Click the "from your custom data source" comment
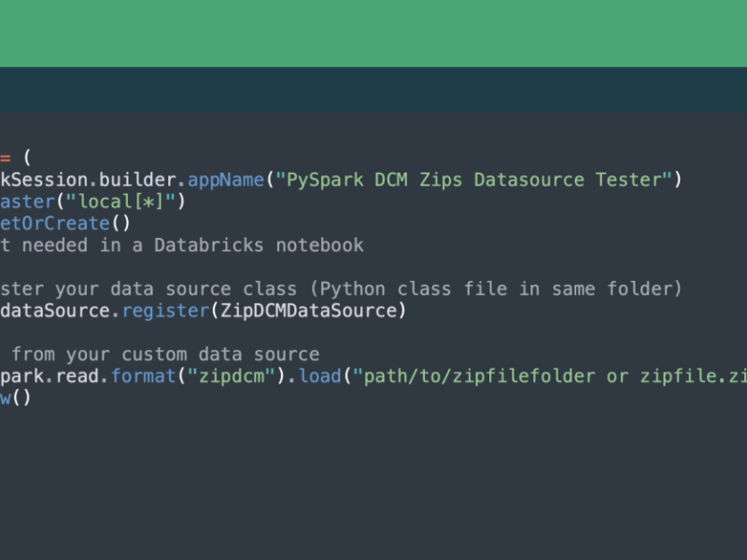 point(165,355)
